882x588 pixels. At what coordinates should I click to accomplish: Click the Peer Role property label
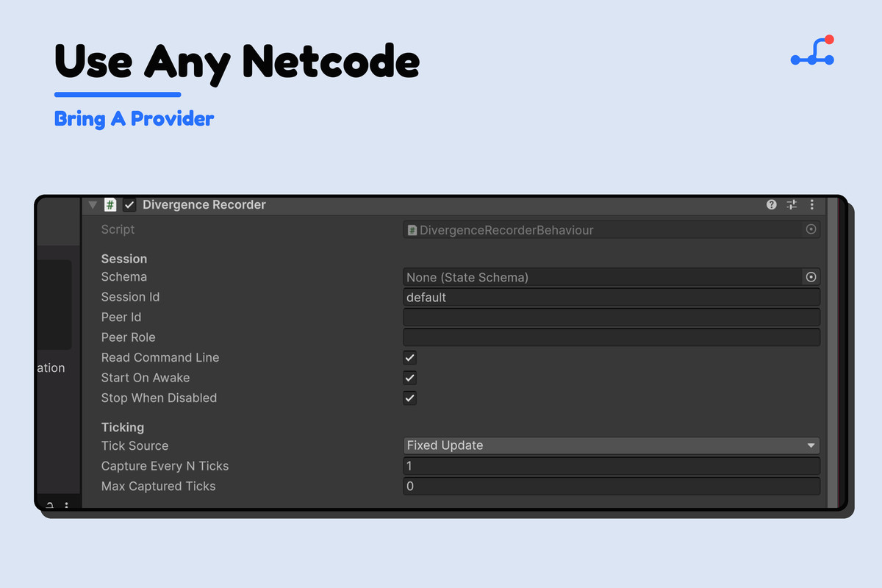coord(129,337)
